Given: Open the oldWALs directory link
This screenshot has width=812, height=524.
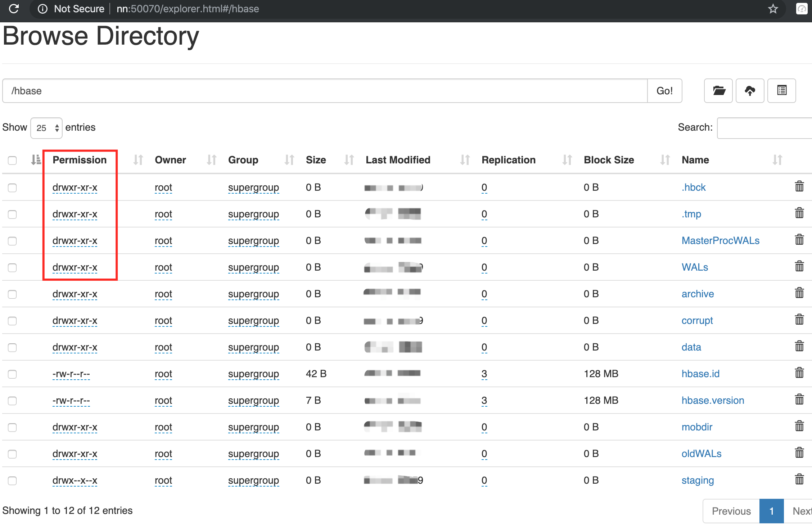Looking at the screenshot, I should [702, 453].
